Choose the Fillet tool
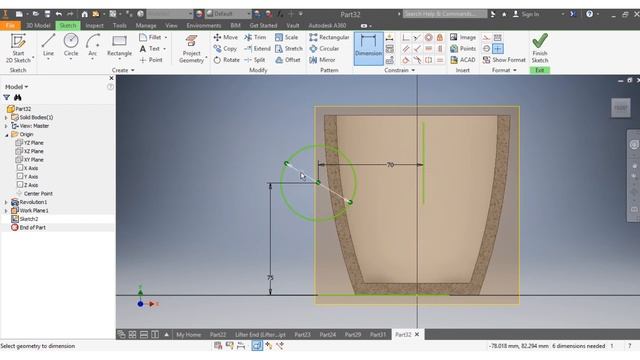 click(151, 37)
